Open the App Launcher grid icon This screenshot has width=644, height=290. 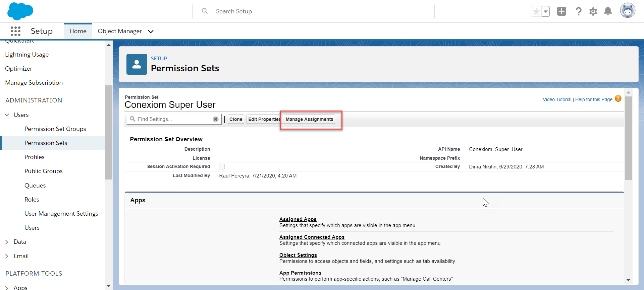point(15,31)
